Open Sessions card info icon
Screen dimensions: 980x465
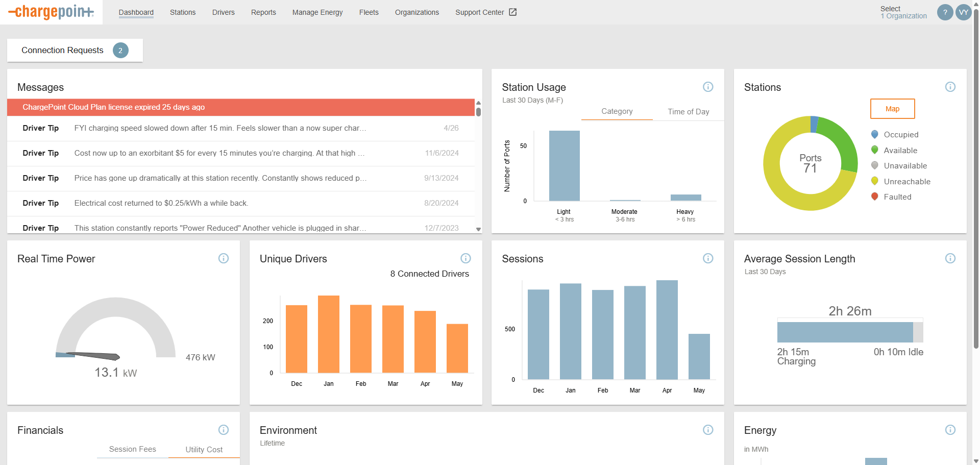707,258
